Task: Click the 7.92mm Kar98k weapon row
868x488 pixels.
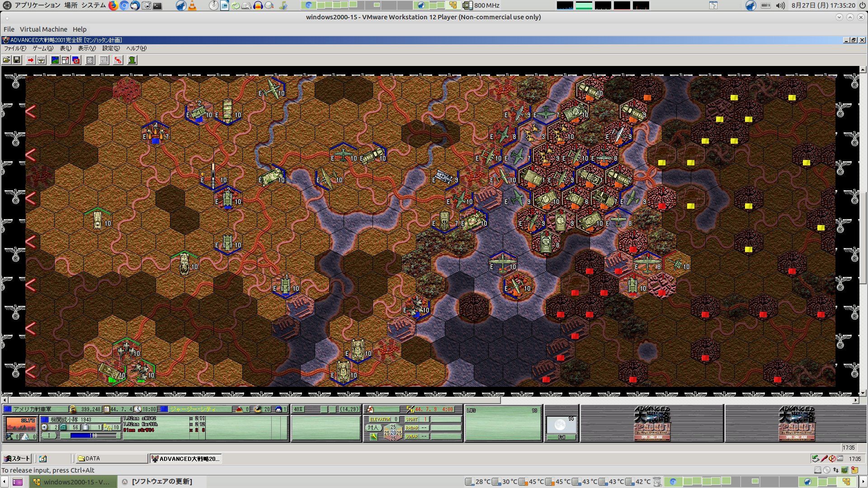Action: point(164,424)
